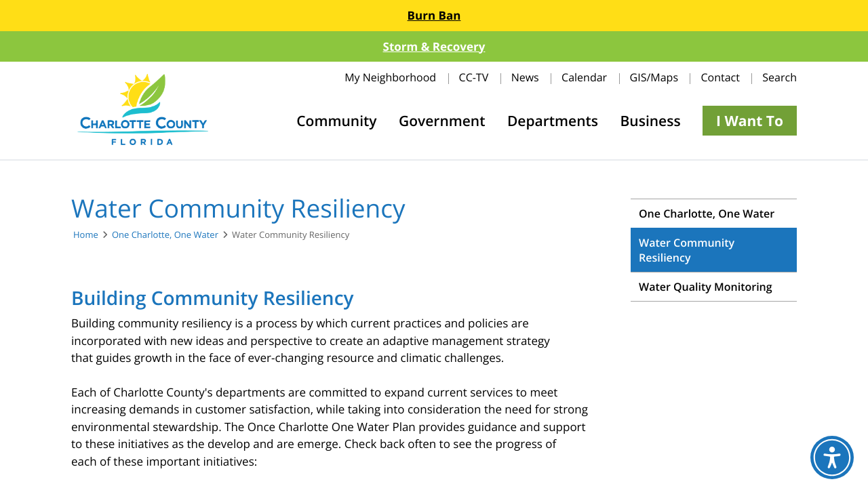Image resolution: width=868 pixels, height=488 pixels.
Task: Click the chevron after One Charlotte breadcrumb
Action: pos(225,235)
